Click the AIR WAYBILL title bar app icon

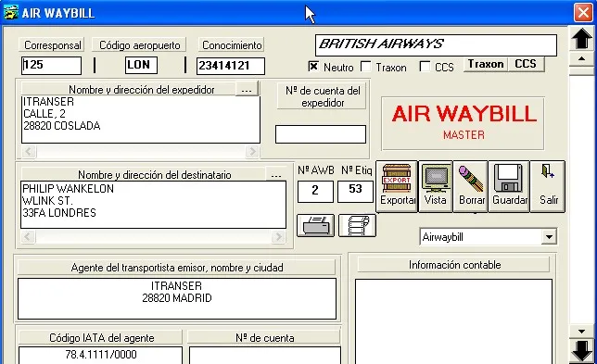[10, 13]
